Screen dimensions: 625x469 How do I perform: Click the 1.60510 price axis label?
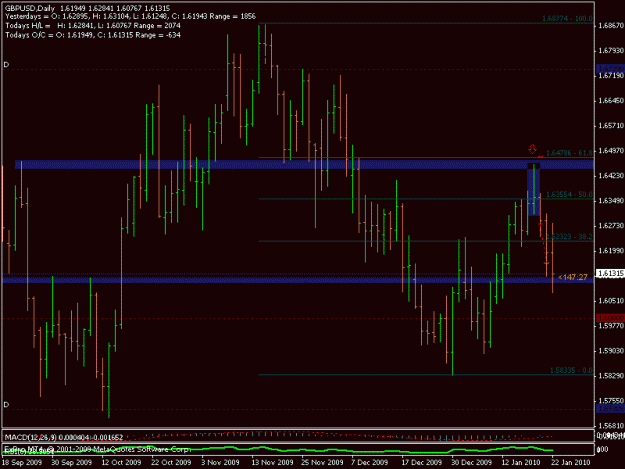(611, 301)
